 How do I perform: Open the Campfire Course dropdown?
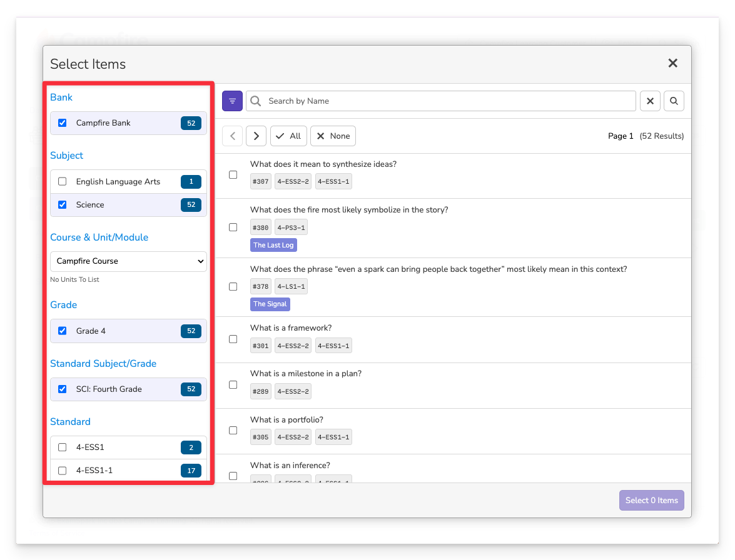tap(128, 261)
